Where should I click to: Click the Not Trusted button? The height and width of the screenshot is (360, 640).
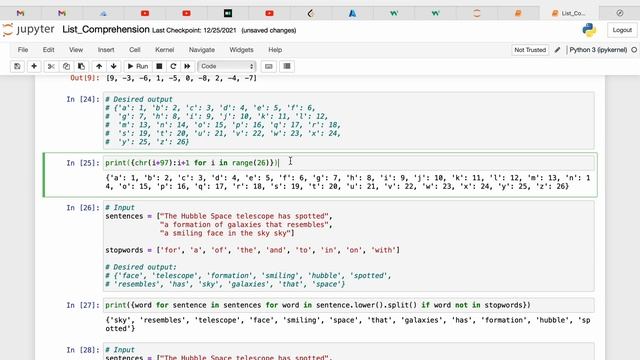(530, 50)
